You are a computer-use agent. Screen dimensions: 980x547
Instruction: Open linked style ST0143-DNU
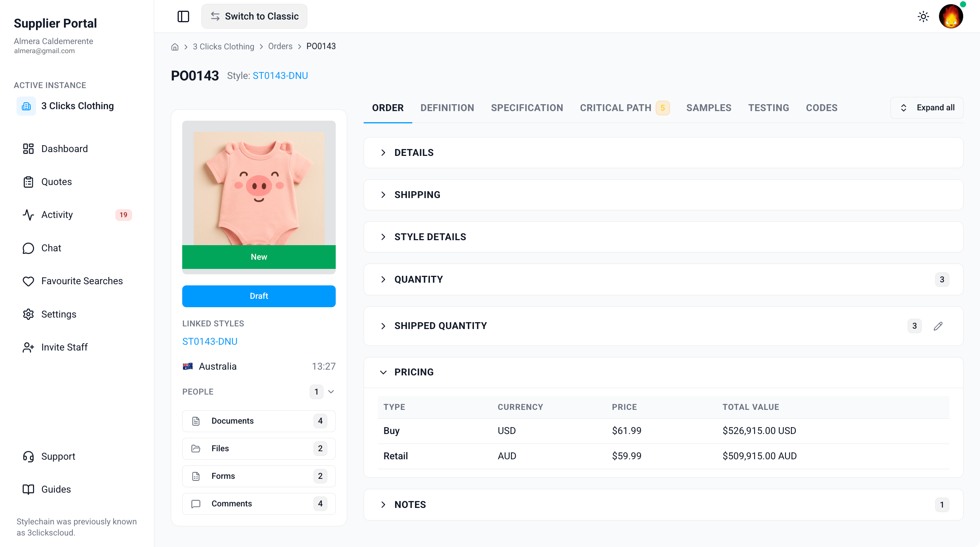[210, 341]
